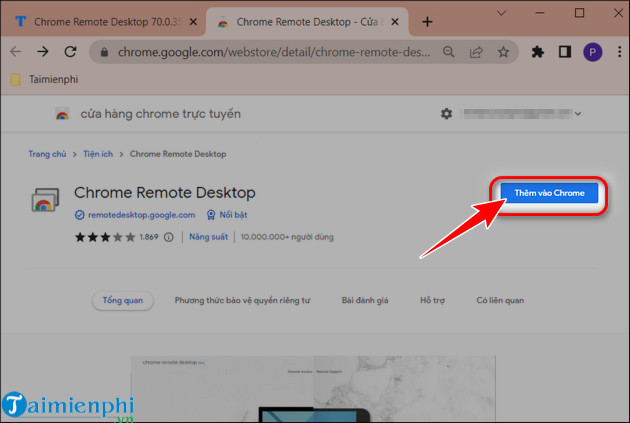Image resolution: width=630 pixels, height=423 pixels.
Task: Open rating info circle icon
Action: tap(169, 237)
